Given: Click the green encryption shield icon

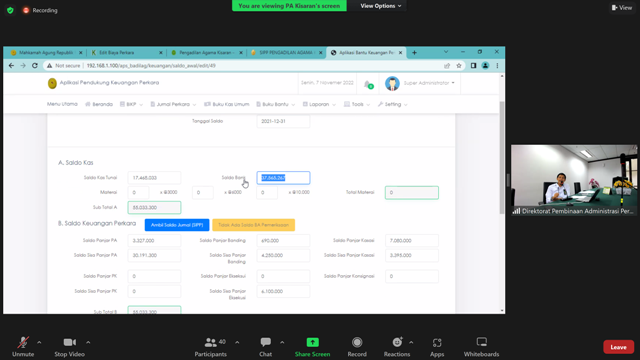Looking at the screenshot, I should pyautogui.click(x=10, y=10).
